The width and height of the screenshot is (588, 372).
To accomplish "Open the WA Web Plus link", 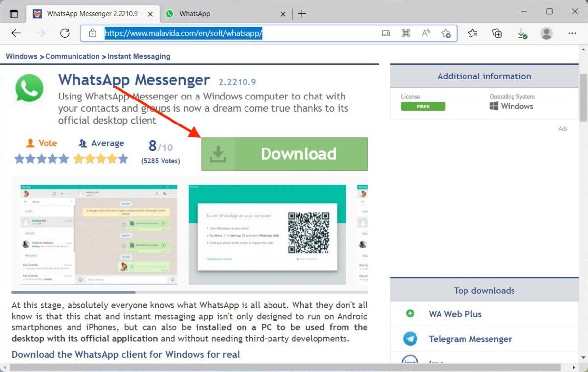I will (x=455, y=314).
